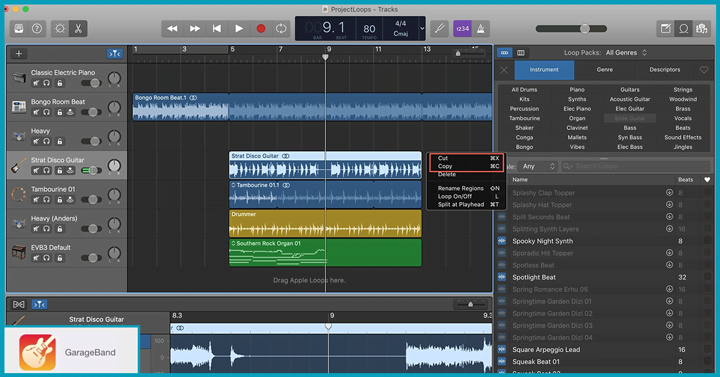Toggle the Metronome button
Image resolution: width=720 pixels, height=377 pixels.
pyautogui.click(x=480, y=28)
